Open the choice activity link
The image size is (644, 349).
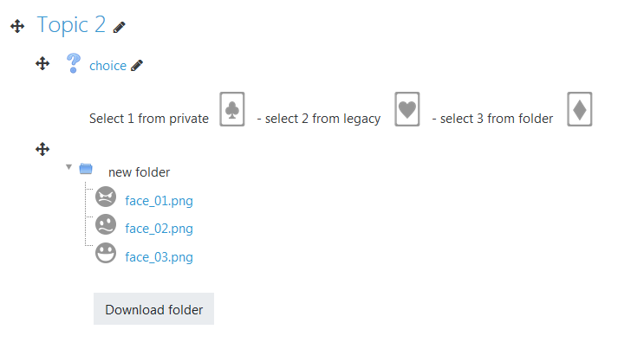click(x=108, y=66)
